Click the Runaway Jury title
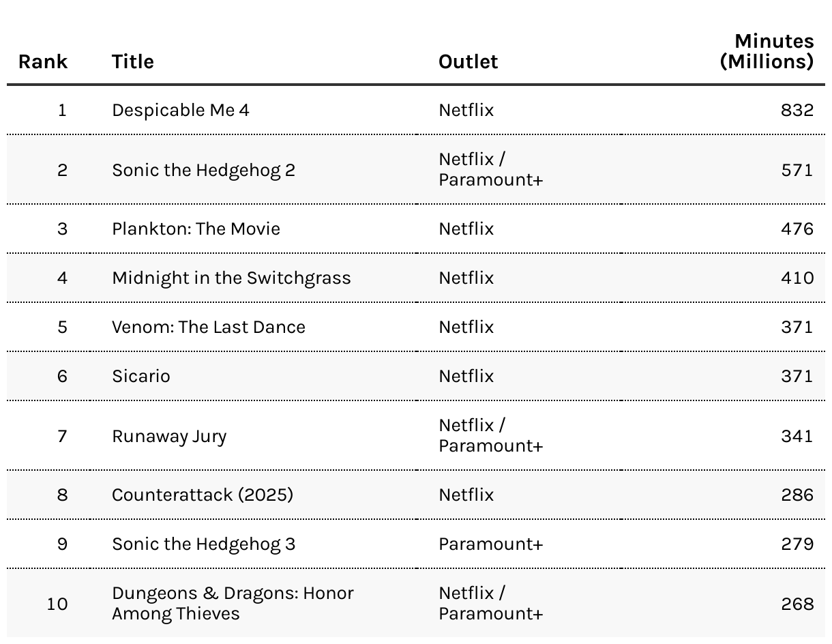This screenshot has height=644, width=832. (169, 436)
